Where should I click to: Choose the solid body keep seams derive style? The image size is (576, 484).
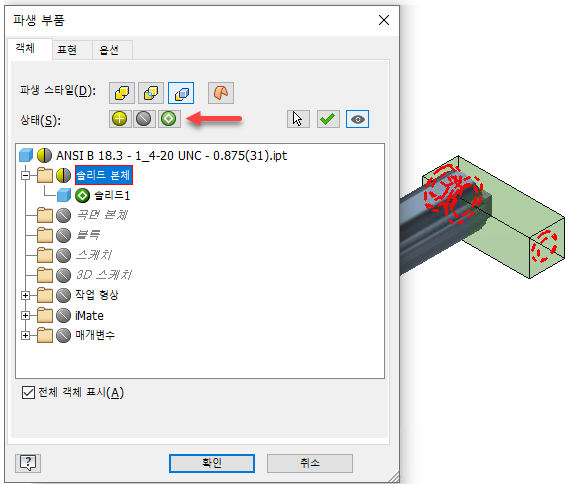tap(151, 93)
